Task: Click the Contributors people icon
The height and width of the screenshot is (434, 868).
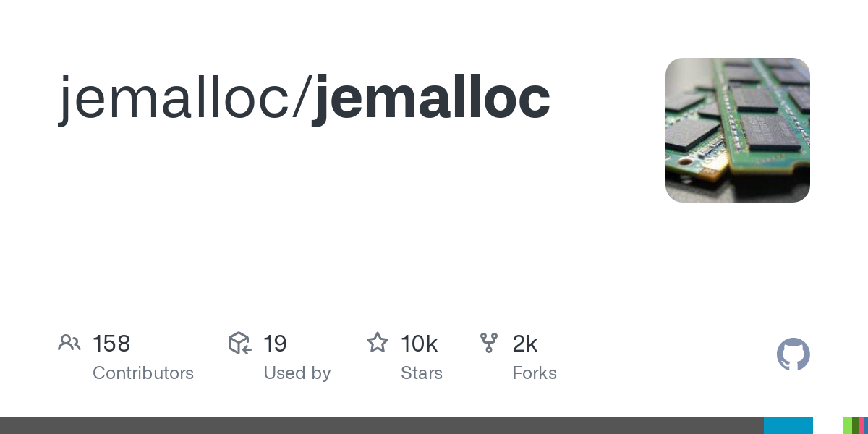Action: click(x=69, y=343)
